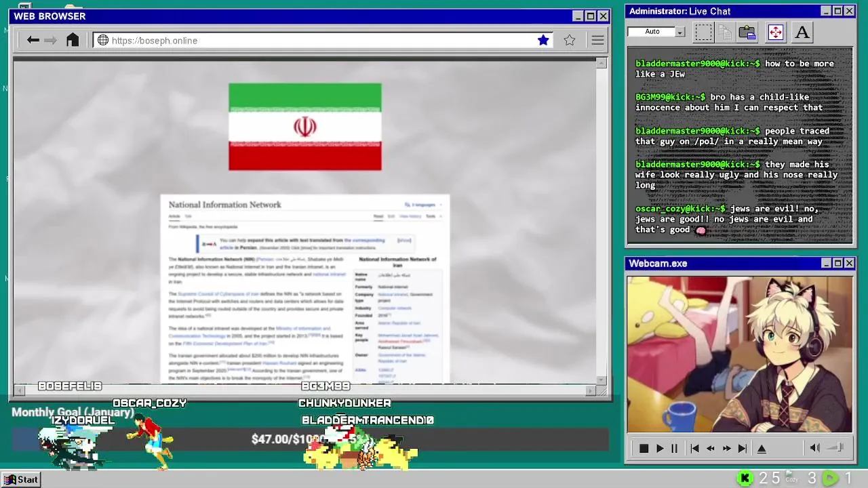The height and width of the screenshot is (488, 868).
Task: Click rewind in Webcam.exe controls
Action: click(x=710, y=449)
